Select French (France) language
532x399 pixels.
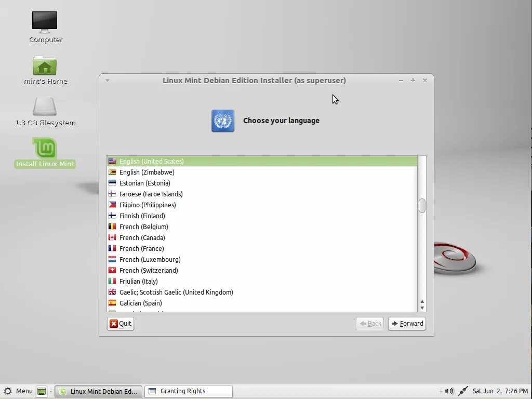point(262,248)
